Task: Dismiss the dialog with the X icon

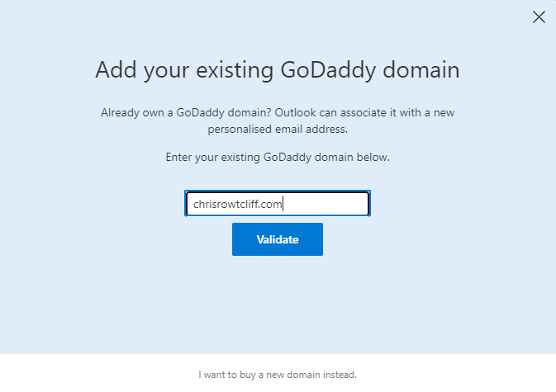Action: point(539,17)
